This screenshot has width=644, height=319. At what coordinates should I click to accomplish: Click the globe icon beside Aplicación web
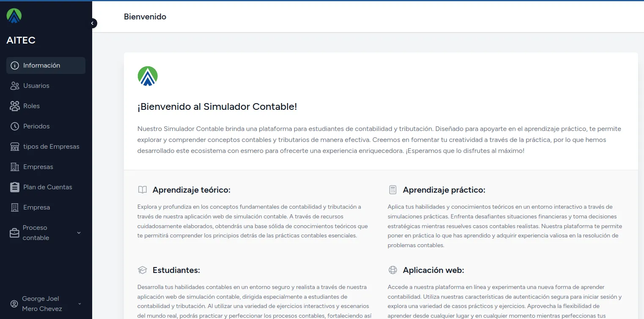click(x=393, y=270)
